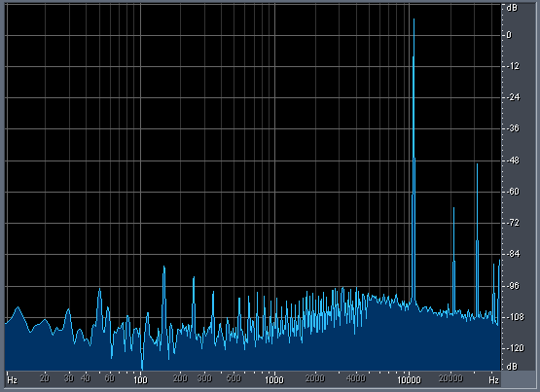Click the -36 dB axis label
540x392 pixels.
[513, 128]
